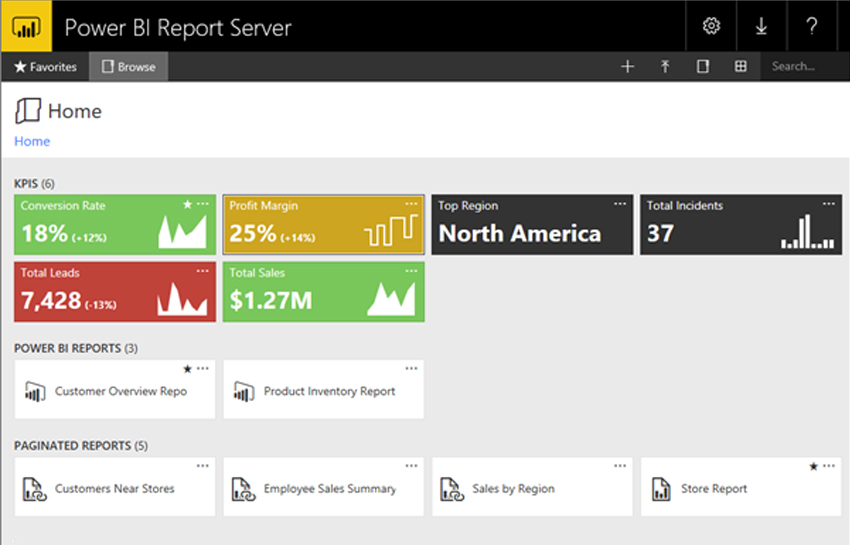
Task: Switch to the tiles view grid icon
Action: tap(740, 66)
